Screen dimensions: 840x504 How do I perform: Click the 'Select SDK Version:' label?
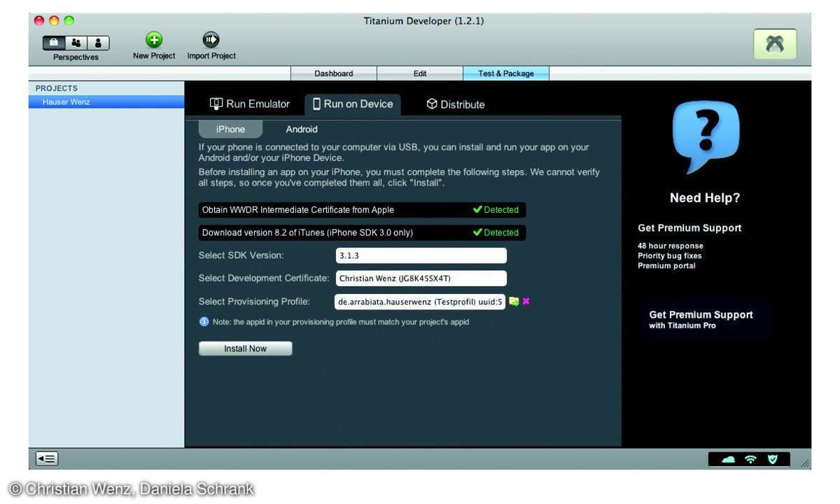pyautogui.click(x=241, y=255)
